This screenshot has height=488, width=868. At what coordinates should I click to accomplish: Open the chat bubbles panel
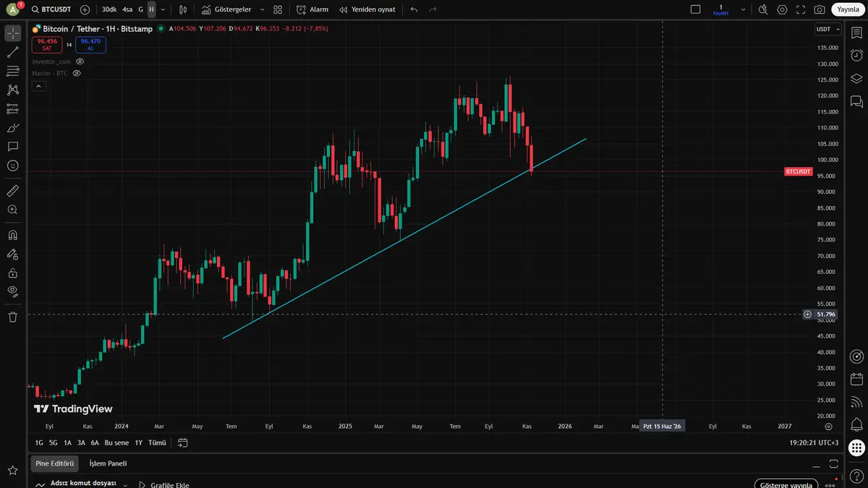(x=856, y=101)
